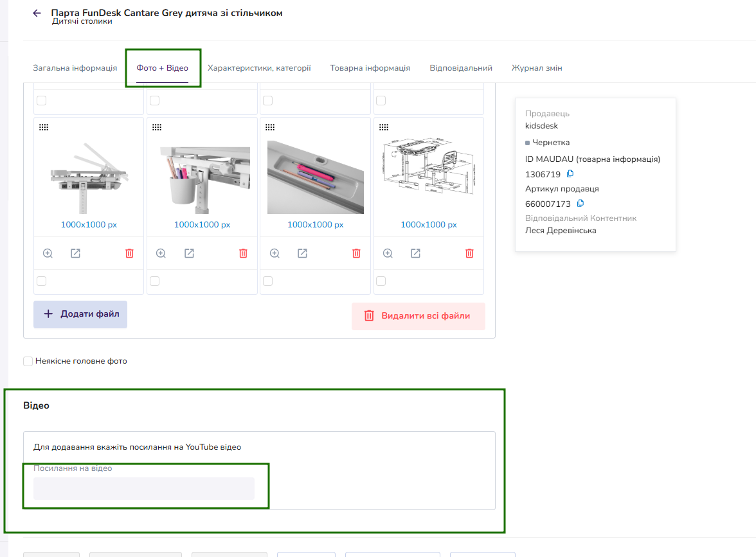The image size is (756, 557).
Task: Zoom in on the pencil cup photo
Action: (161, 253)
